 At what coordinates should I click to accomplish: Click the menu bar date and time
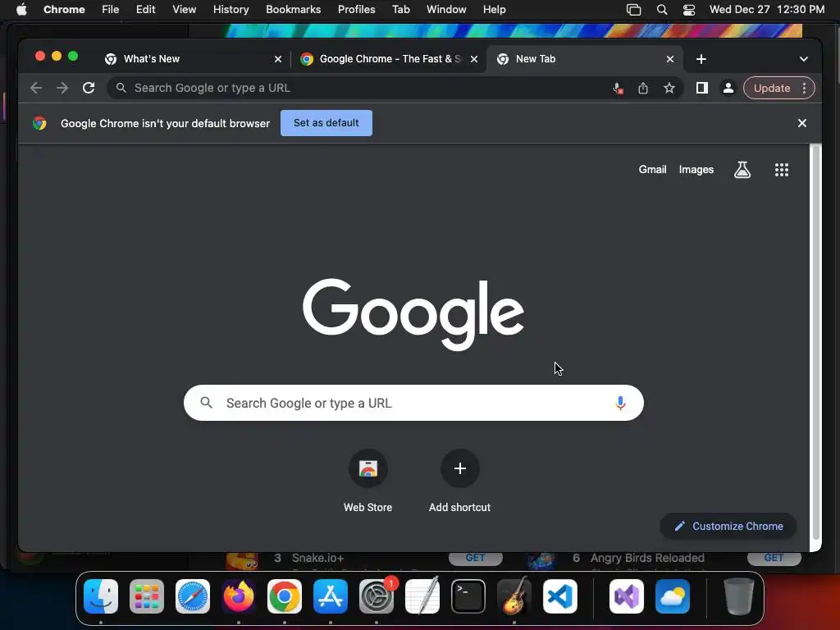767,10
